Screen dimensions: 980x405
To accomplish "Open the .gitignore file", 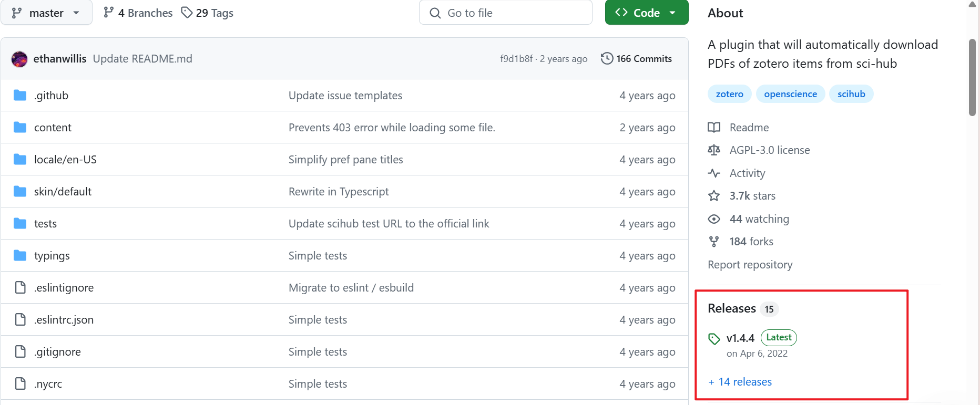I will coord(58,352).
